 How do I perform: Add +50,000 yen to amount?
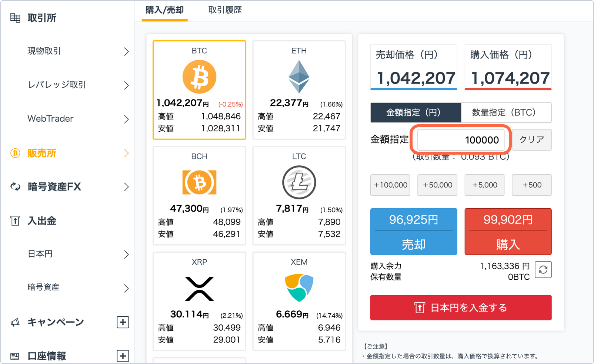(x=437, y=185)
